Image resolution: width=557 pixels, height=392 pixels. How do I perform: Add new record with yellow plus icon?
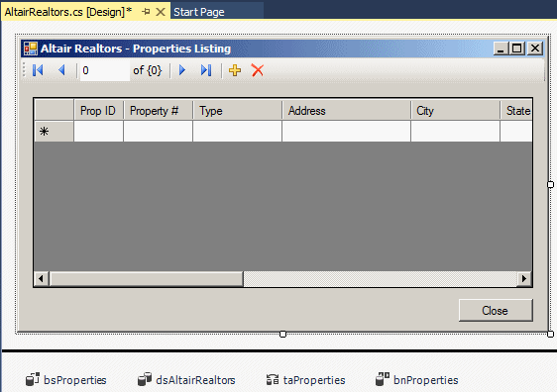(235, 70)
